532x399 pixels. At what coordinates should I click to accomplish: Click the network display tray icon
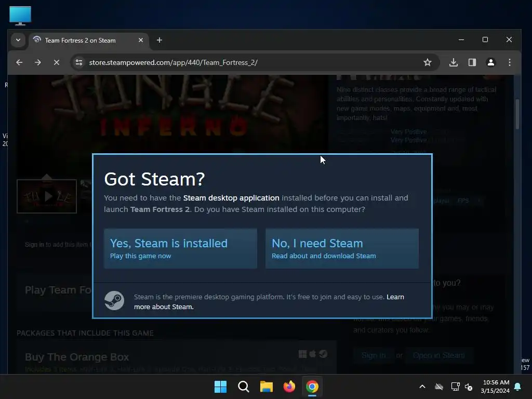(x=455, y=387)
